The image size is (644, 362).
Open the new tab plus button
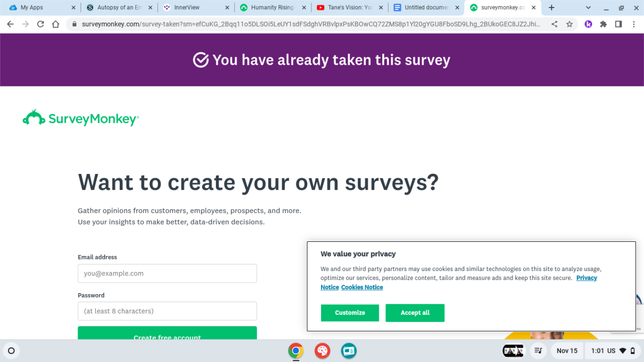[x=551, y=8]
